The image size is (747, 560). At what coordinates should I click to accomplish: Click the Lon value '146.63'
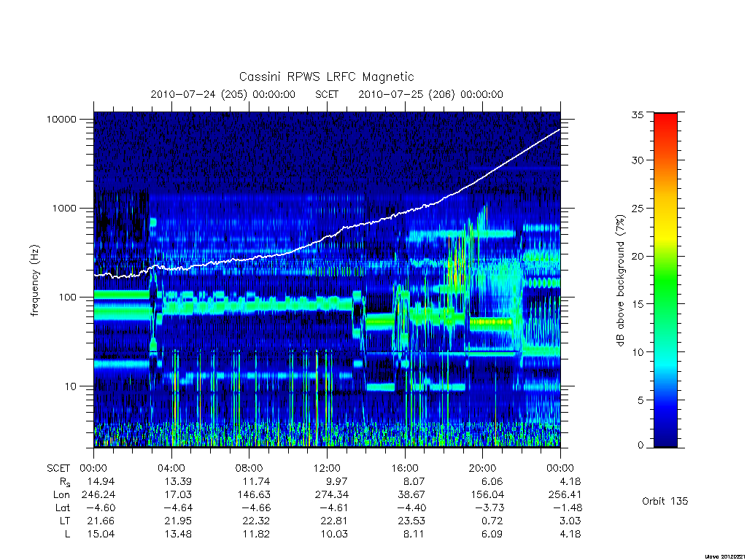(x=253, y=495)
